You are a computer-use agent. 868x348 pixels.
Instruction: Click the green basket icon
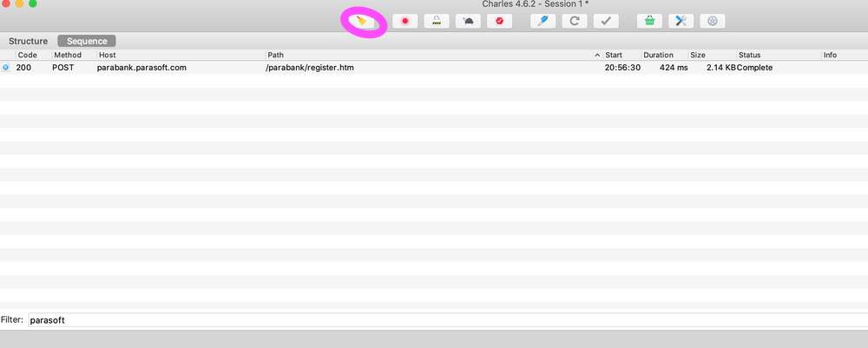click(649, 21)
